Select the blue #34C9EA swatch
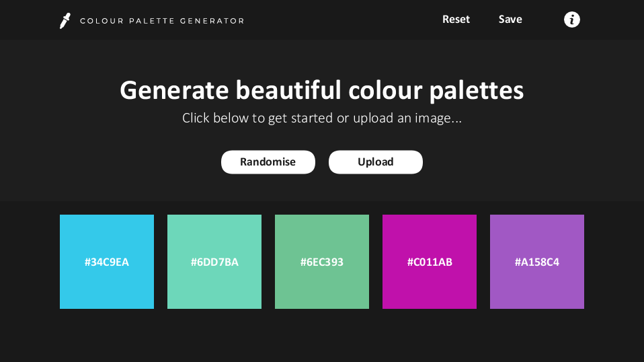The image size is (644, 362). point(107,261)
